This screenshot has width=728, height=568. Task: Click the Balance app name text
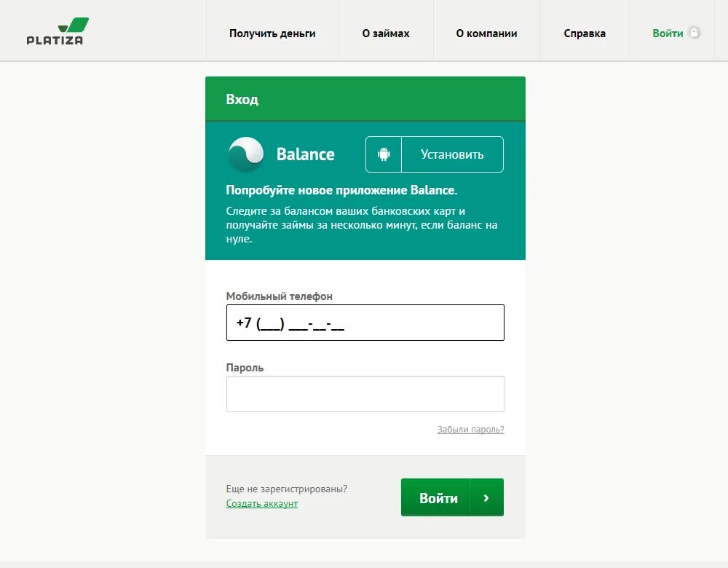306,154
